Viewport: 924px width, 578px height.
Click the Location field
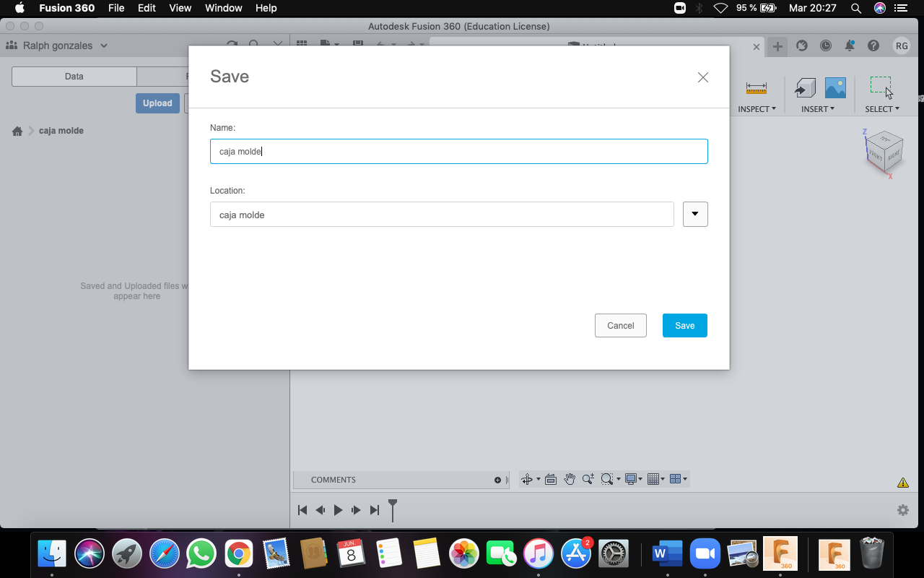click(x=442, y=215)
